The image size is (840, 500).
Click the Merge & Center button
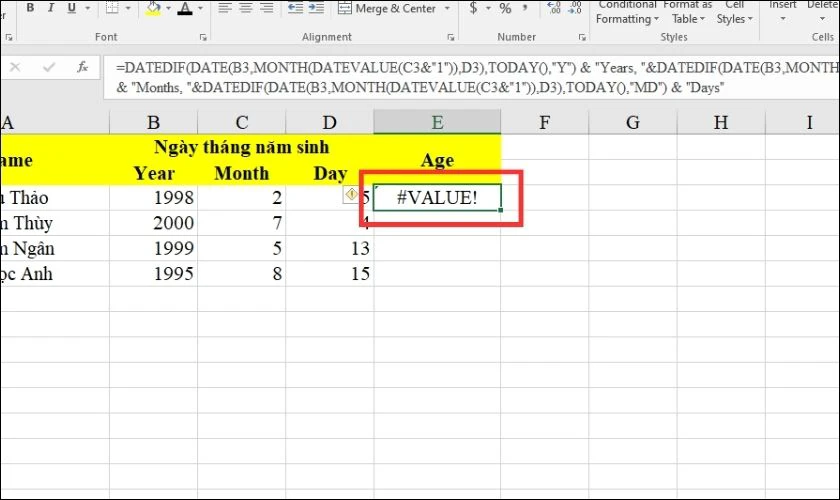coord(387,8)
